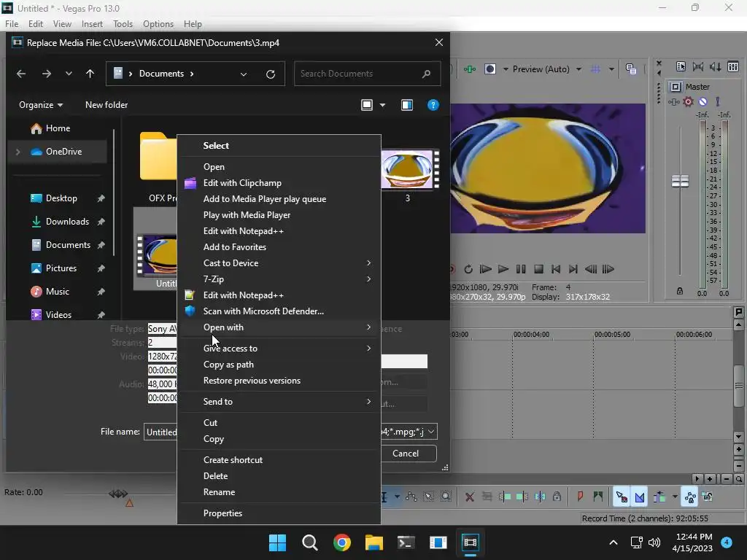This screenshot has width=747, height=560.
Task: Toggle Master mute icon
Action: click(703, 101)
